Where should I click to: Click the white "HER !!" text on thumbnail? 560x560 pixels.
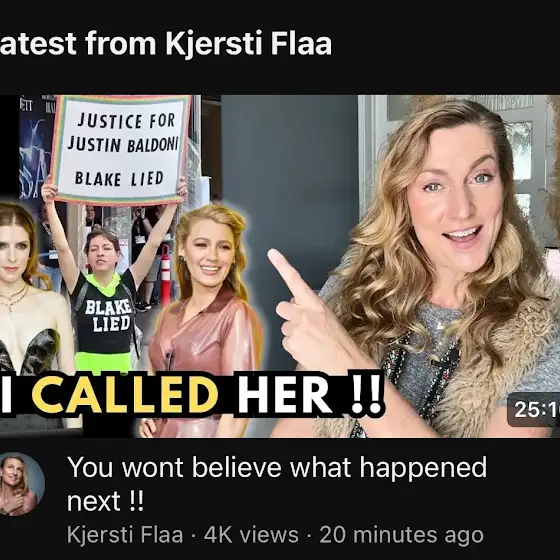309,394
